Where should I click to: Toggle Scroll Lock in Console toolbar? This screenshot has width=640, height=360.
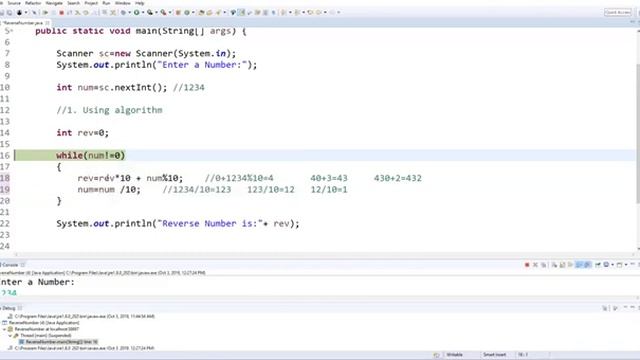[x=562, y=265]
